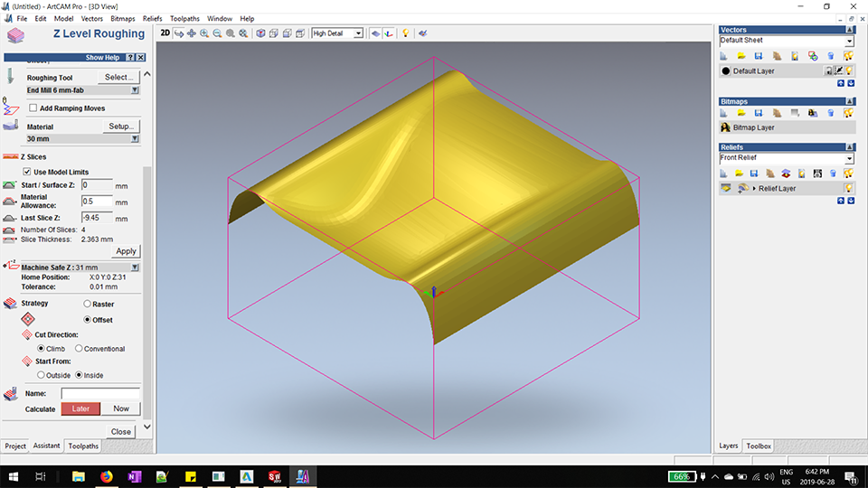Delete bitmap layer using trash icon
868x488 pixels.
(830, 113)
